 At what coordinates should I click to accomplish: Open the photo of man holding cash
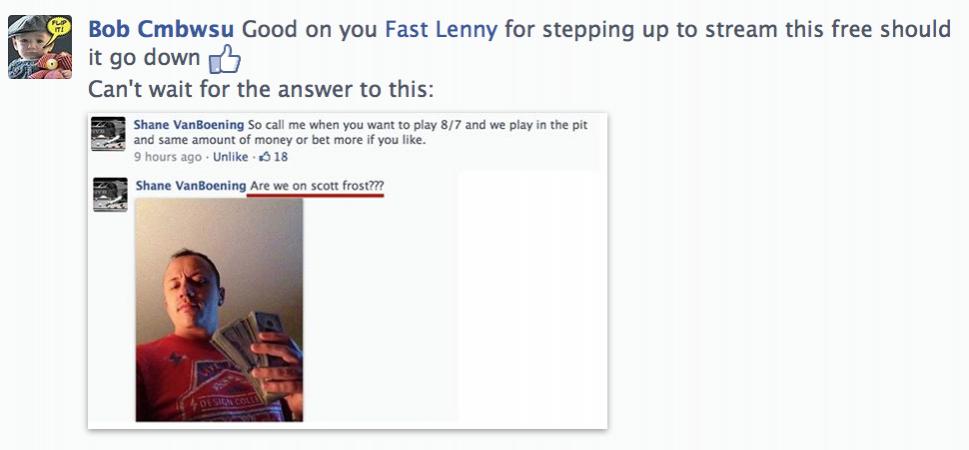click(x=218, y=310)
